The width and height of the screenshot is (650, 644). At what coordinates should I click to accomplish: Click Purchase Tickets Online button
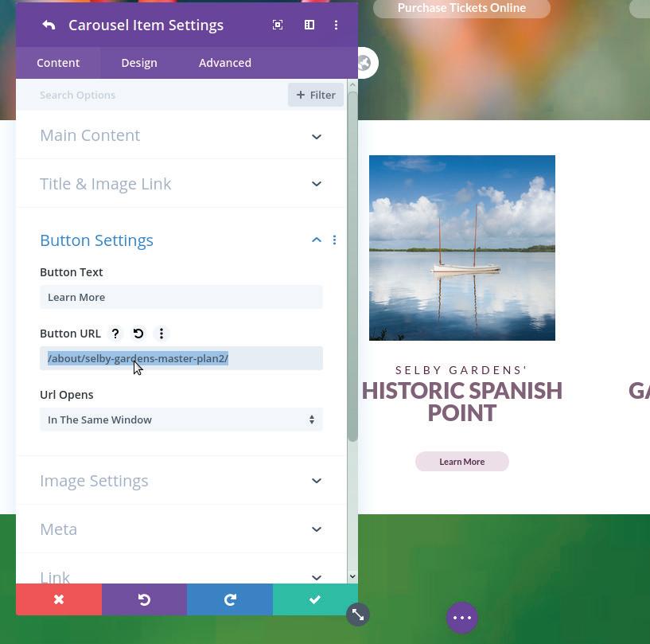(x=461, y=8)
